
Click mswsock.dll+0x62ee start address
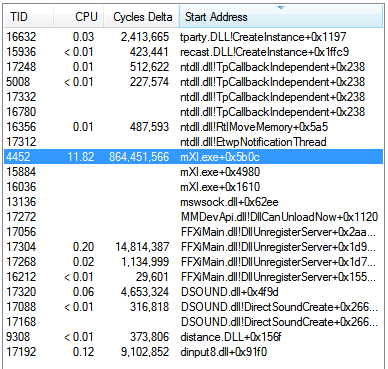pos(229,202)
